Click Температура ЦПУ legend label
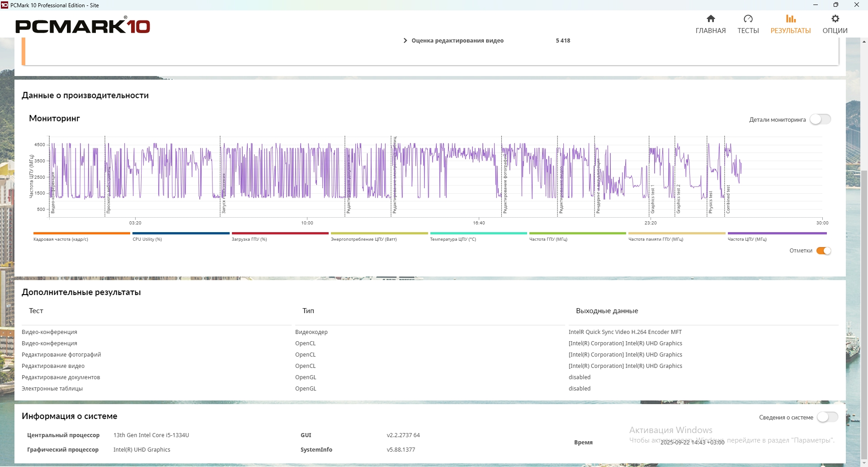Screen dimensions: 868x467 (x=453, y=239)
